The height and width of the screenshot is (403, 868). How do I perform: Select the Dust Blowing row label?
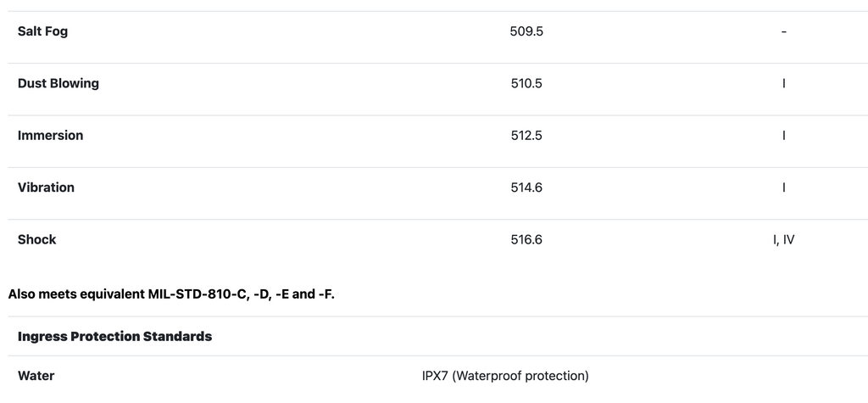[x=58, y=83]
